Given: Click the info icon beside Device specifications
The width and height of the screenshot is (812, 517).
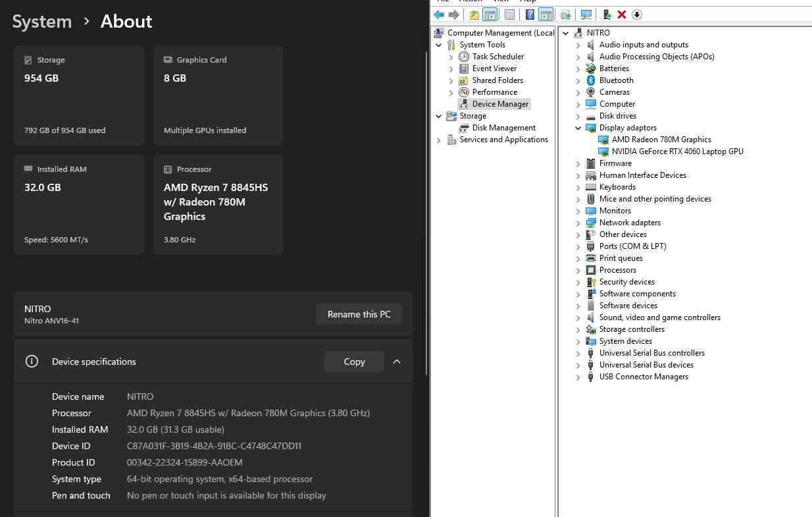Looking at the screenshot, I should point(32,362).
